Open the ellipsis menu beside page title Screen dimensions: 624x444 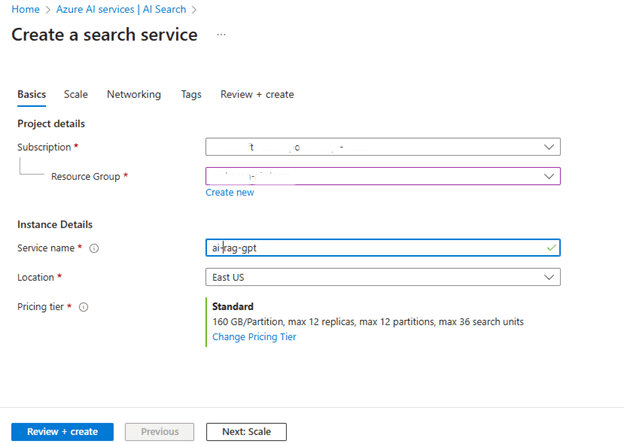click(221, 34)
